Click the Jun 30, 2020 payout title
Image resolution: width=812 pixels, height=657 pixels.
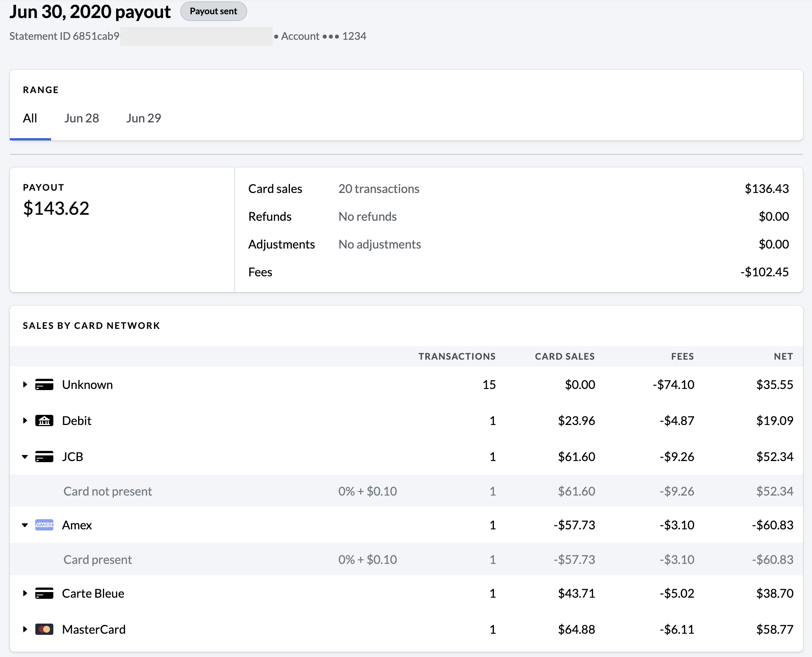tap(90, 12)
